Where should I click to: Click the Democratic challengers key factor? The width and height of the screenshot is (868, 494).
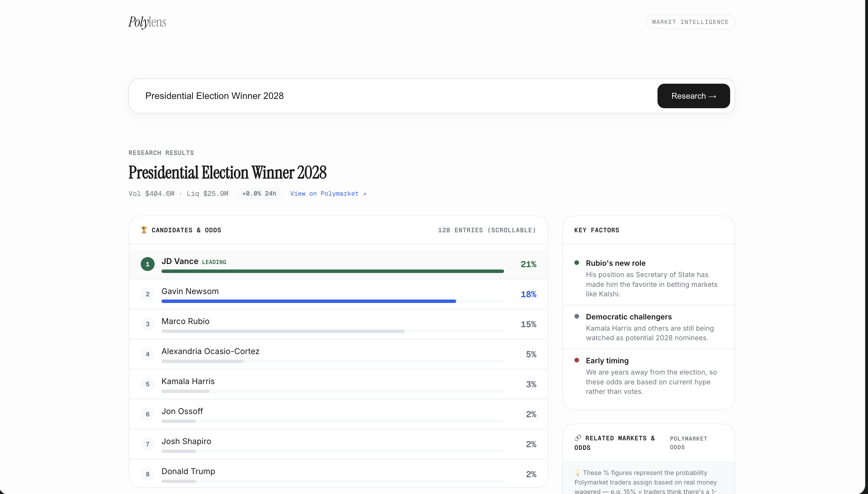(628, 317)
